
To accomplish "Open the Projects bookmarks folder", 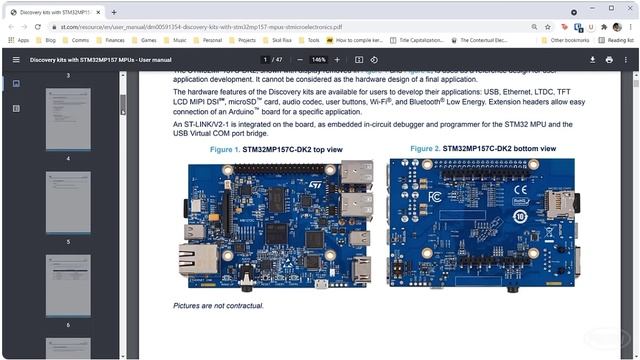I will click(x=243, y=40).
